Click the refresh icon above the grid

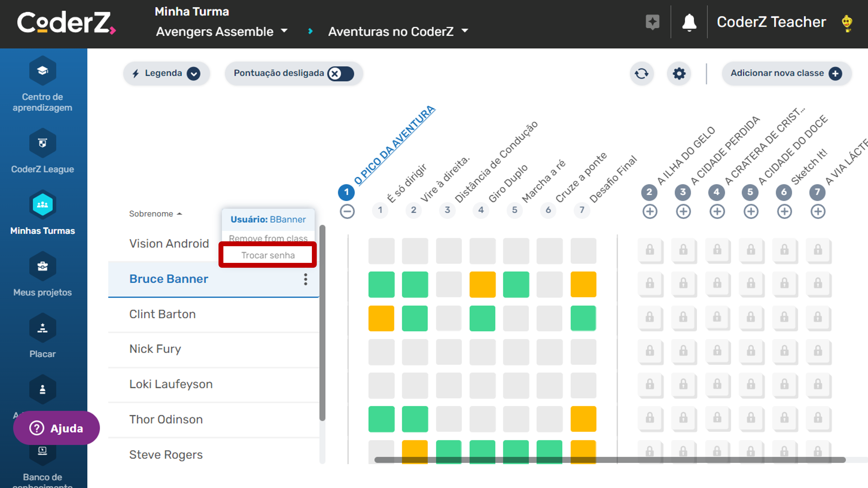(642, 73)
